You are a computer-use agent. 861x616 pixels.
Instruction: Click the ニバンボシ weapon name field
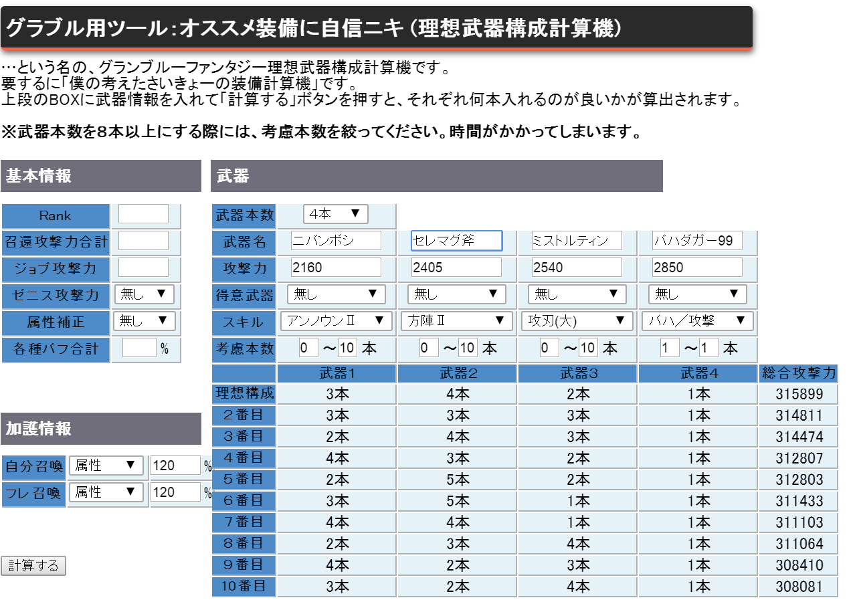pyautogui.click(x=337, y=241)
